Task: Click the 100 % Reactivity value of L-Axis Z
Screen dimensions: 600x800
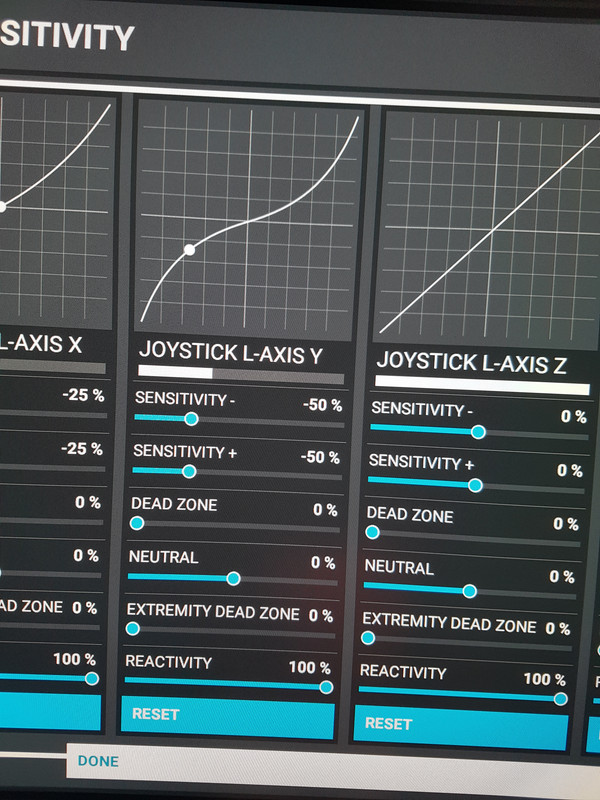Action: click(544, 679)
